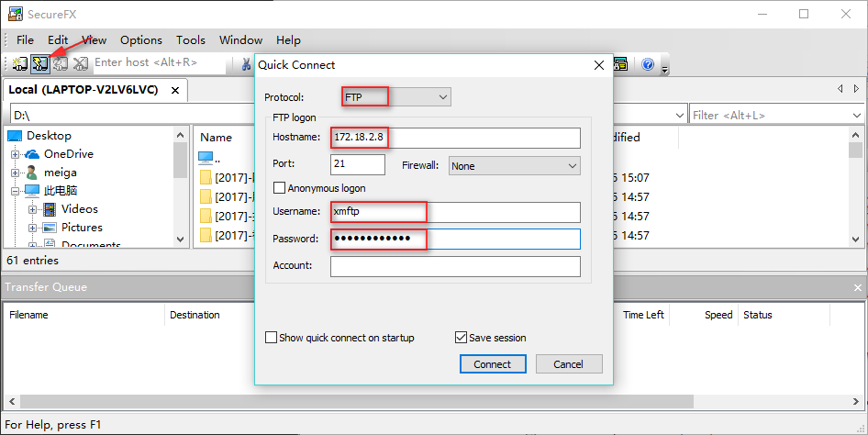Viewport: 868px width, 435px height.
Task: Open the Options menu
Action: click(141, 39)
